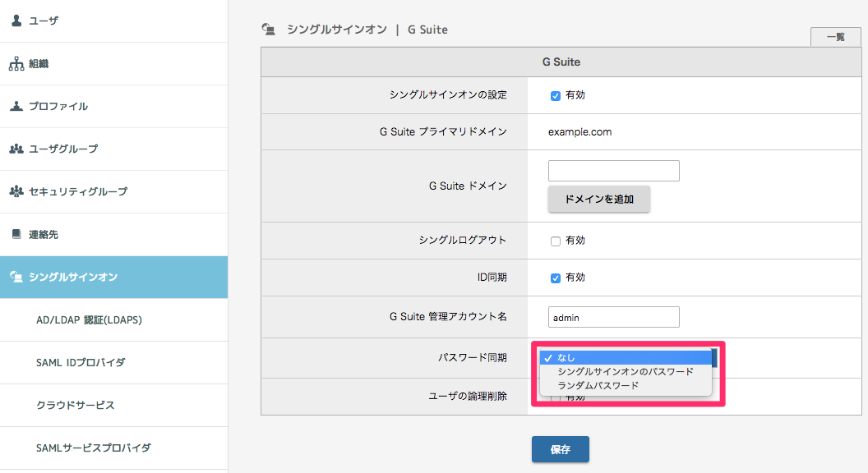Open the ユーザ menu item
Image resolution: width=868 pixels, height=473 pixels.
(113, 21)
